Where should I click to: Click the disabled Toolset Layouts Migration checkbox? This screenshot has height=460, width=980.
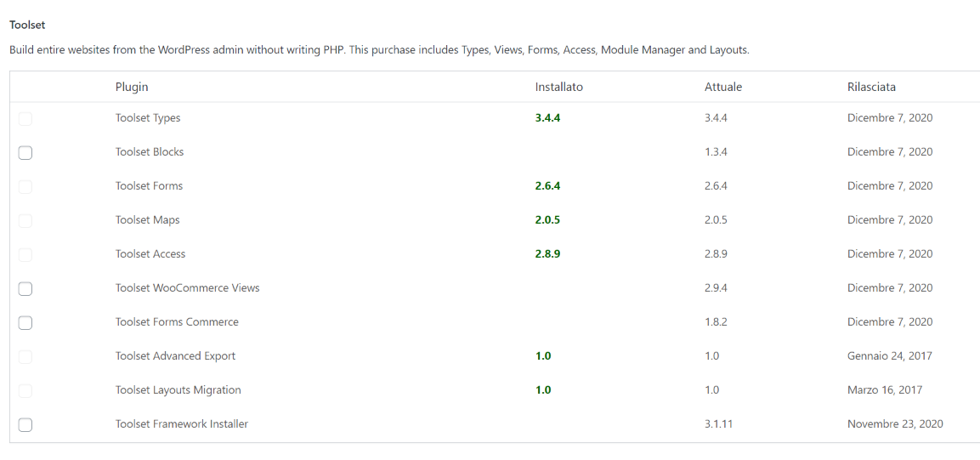click(x=25, y=390)
